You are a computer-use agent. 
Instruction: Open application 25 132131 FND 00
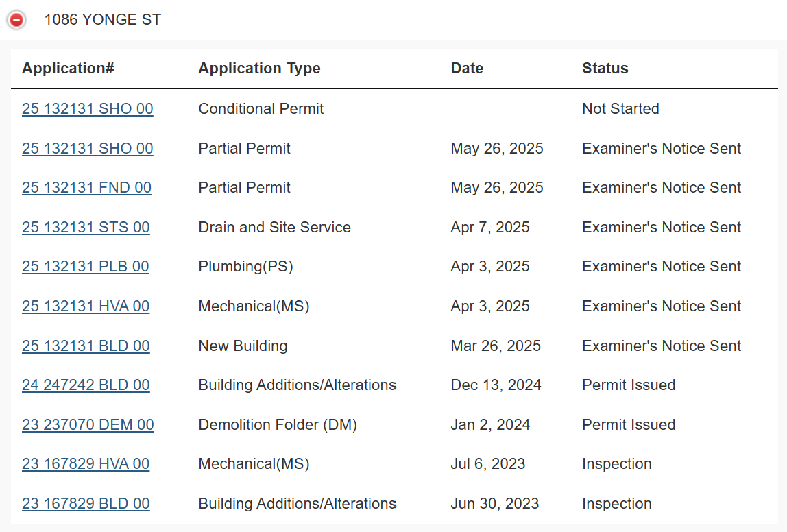pyautogui.click(x=86, y=188)
